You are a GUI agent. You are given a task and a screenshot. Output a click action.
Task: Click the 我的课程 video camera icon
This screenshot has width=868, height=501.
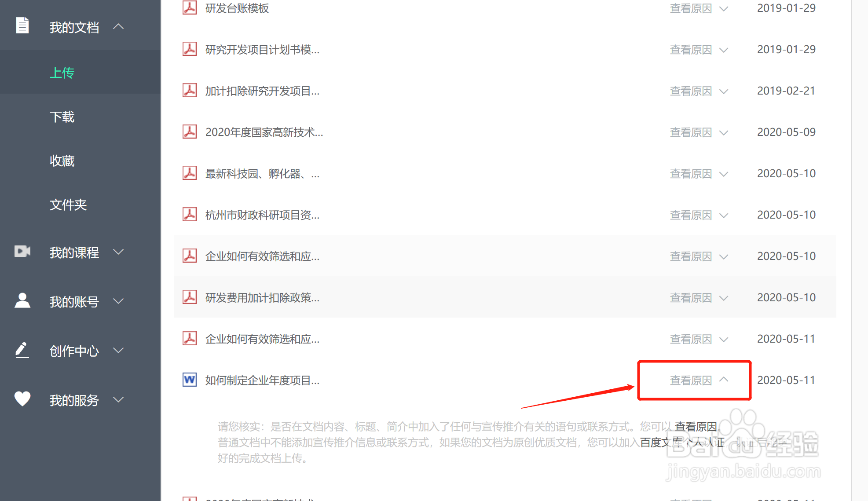pos(22,251)
